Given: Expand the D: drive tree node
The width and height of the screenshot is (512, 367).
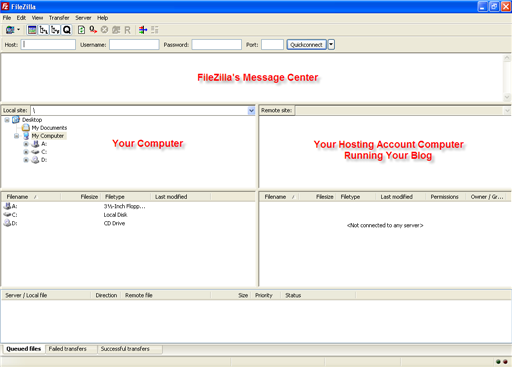Looking at the screenshot, I should [26, 160].
